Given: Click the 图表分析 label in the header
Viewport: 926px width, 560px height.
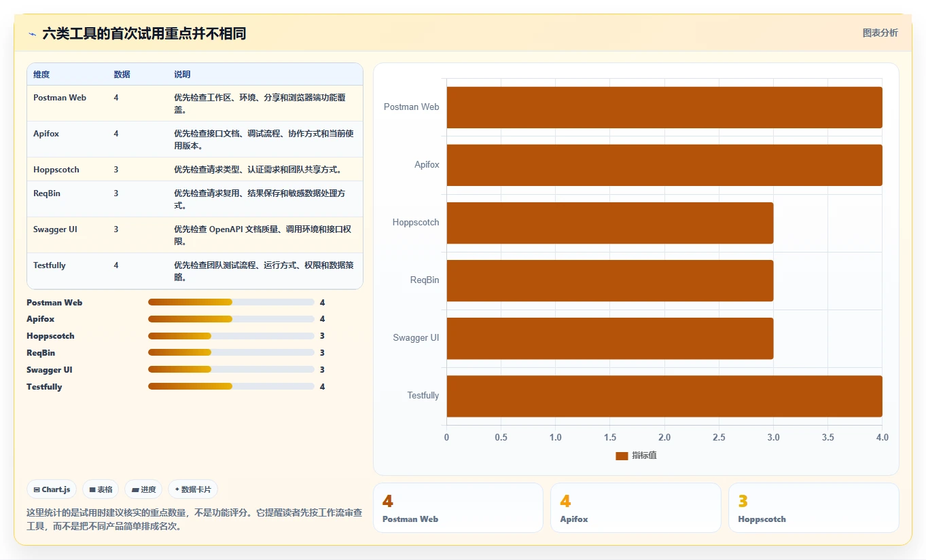Looking at the screenshot, I should [880, 33].
